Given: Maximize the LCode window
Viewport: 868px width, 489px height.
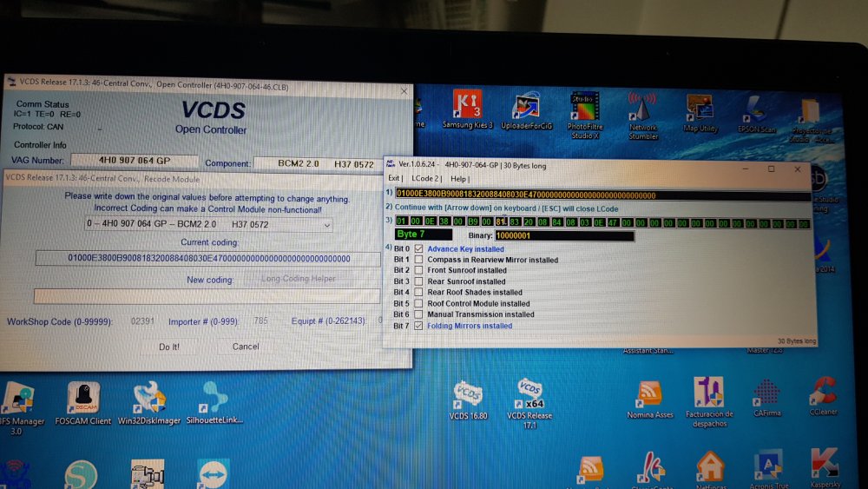Looking at the screenshot, I should [771, 169].
